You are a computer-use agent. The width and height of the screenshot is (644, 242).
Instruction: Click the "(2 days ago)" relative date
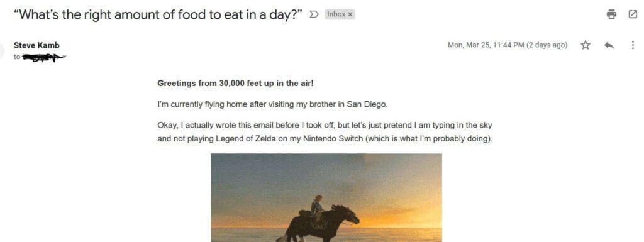[x=547, y=45]
